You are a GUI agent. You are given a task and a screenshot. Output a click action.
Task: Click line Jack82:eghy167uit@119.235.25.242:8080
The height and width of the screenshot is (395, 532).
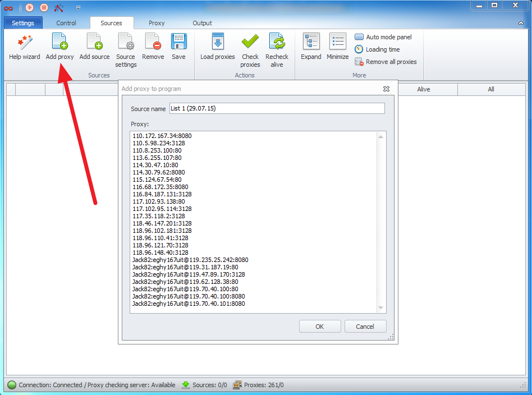tap(190, 260)
